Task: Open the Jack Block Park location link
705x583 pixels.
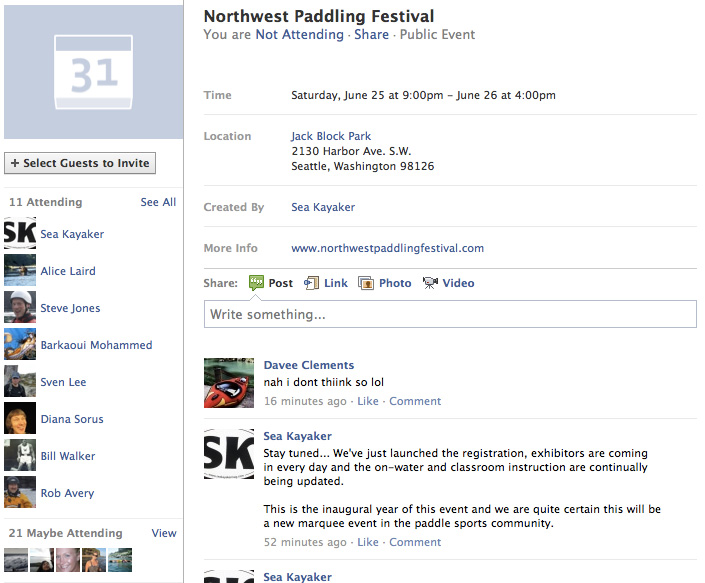Action: pyautogui.click(x=331, y=136)
